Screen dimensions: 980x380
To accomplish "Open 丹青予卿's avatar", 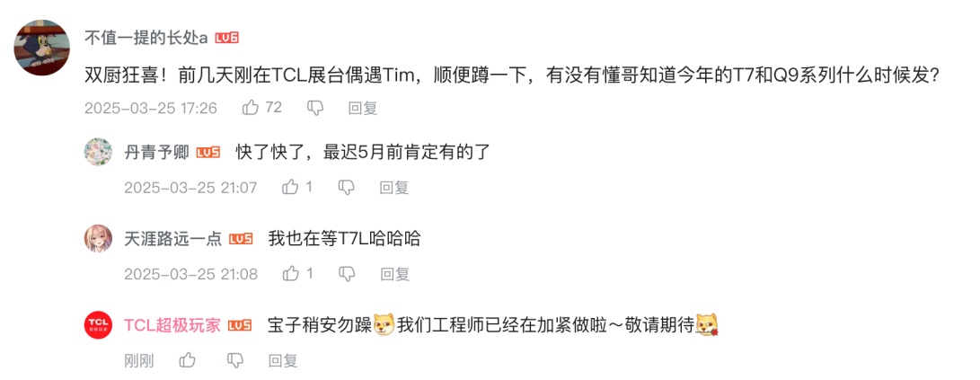I will [x=98, y=152].
